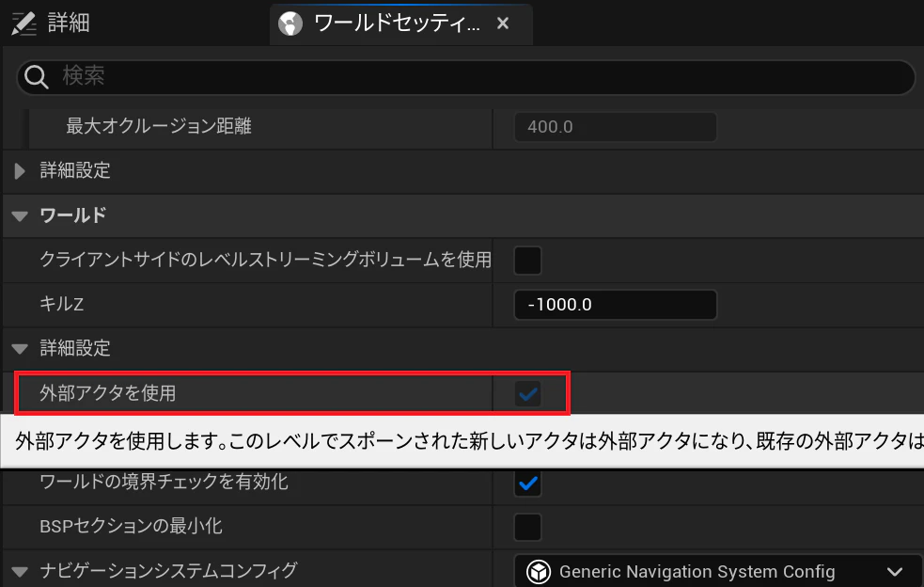The height and width of the screenshot is (587, 924).
Task: Click the search magnifier icon
Action: (x=36, y=77)
